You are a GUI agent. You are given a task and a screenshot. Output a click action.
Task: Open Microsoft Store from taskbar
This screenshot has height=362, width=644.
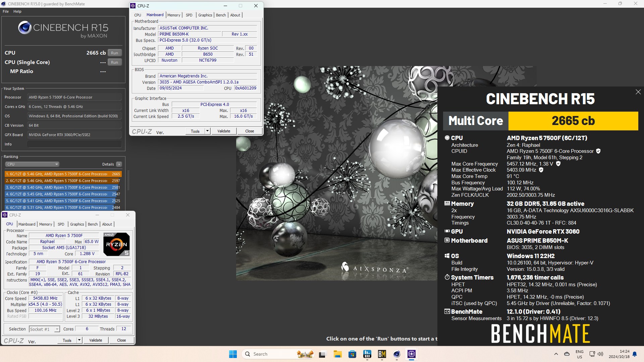point(352,354)
